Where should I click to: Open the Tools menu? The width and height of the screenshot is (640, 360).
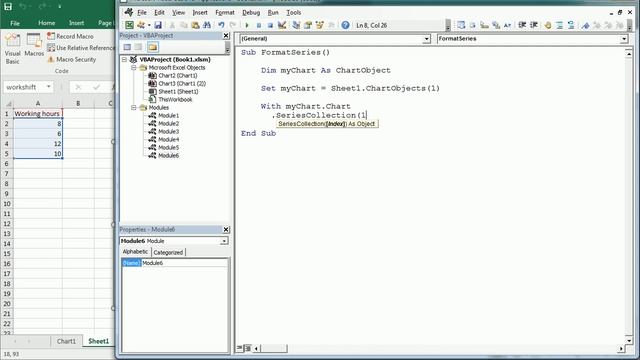[x=293, y=13]
